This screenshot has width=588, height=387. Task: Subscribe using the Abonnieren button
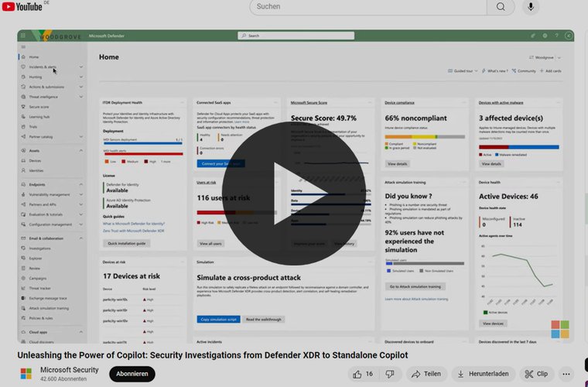click(132, 374)
